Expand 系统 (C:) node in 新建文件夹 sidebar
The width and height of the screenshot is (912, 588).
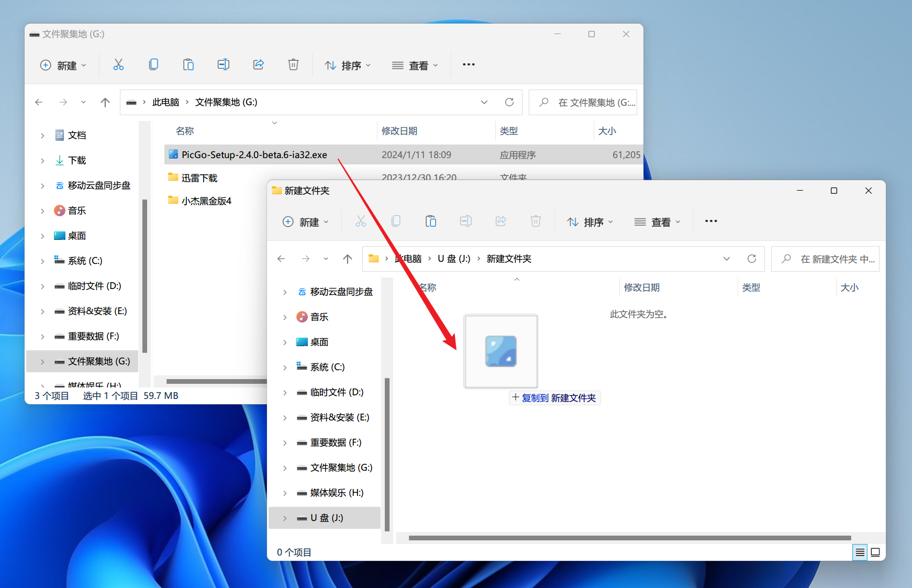coord(285,368)
